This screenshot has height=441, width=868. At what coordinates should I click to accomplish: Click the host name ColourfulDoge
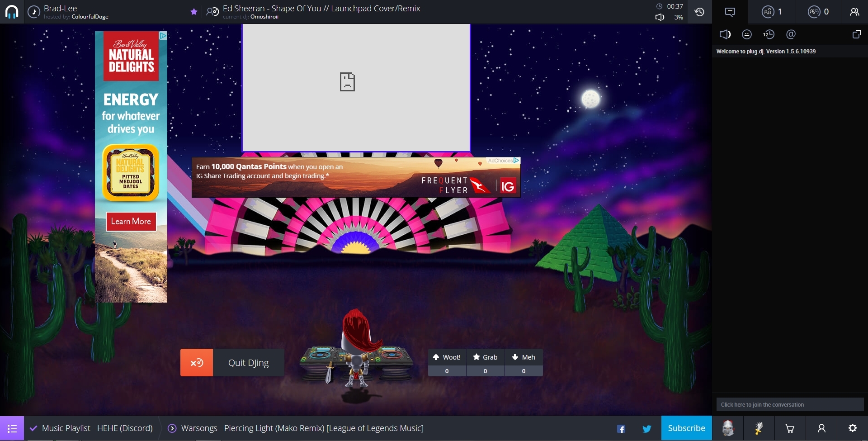click(x=90, y=17)
